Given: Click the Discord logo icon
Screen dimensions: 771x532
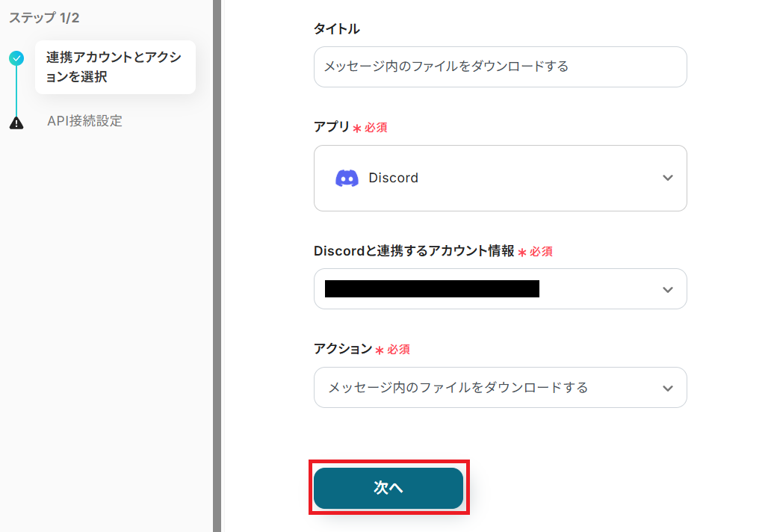Looking at the screenshot, I should click(x=347, y=178).
